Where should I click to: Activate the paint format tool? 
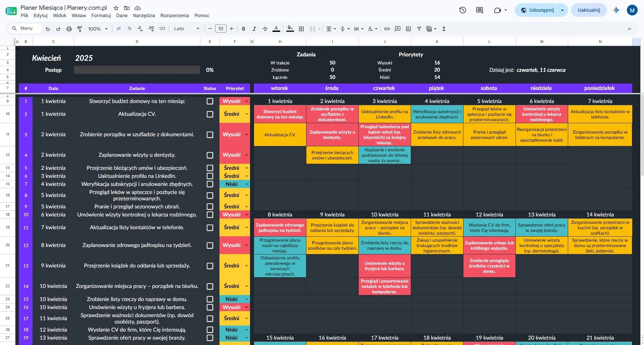tap(80, 29)
